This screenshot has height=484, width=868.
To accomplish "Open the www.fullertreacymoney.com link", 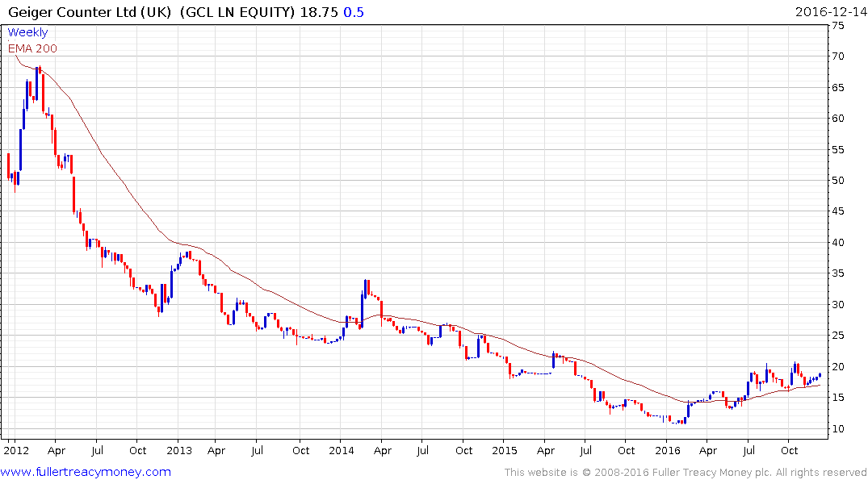I will (x=86, y=472).
